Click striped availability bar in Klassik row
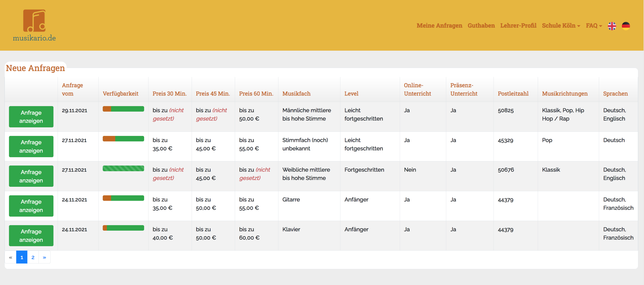Screen dimensions: 644x285 tap(123, 168)
